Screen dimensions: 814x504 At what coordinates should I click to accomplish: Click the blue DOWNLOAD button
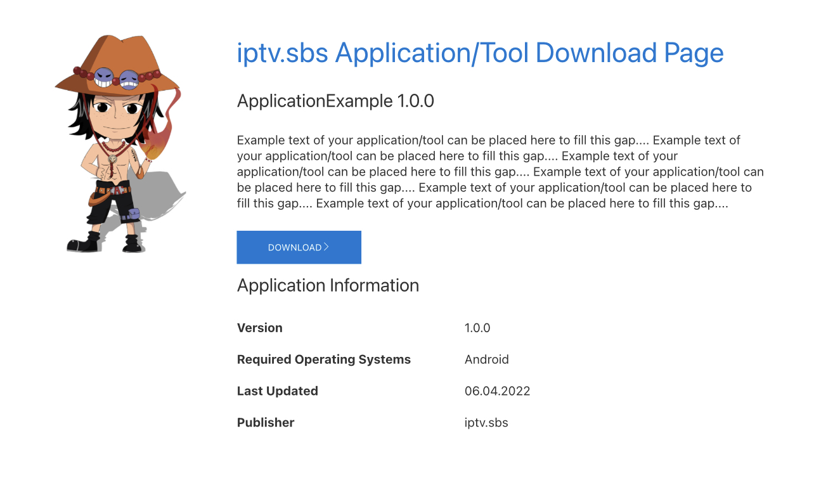point(299,247)
